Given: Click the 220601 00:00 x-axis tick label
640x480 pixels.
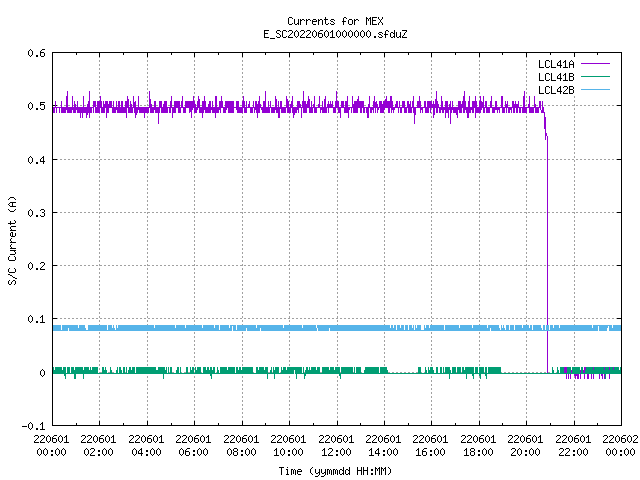Looking at the screenshot, I should click(51, 446).
